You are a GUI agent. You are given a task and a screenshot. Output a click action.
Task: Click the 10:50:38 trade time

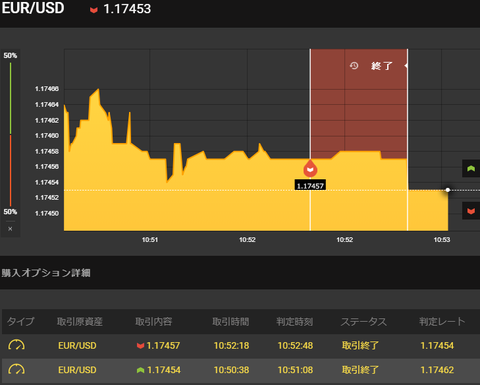click(x=231, y=370)
